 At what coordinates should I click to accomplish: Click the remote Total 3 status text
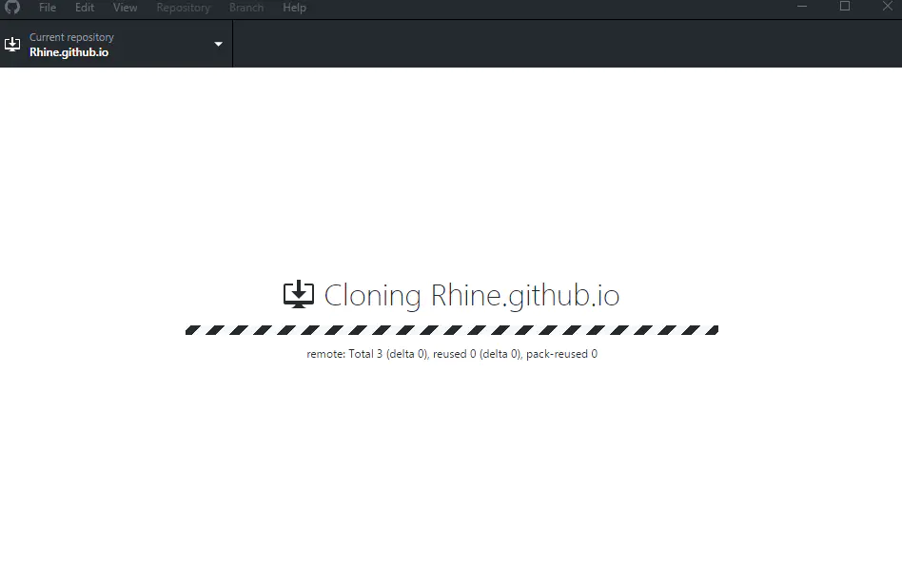(x=452, y=354)
